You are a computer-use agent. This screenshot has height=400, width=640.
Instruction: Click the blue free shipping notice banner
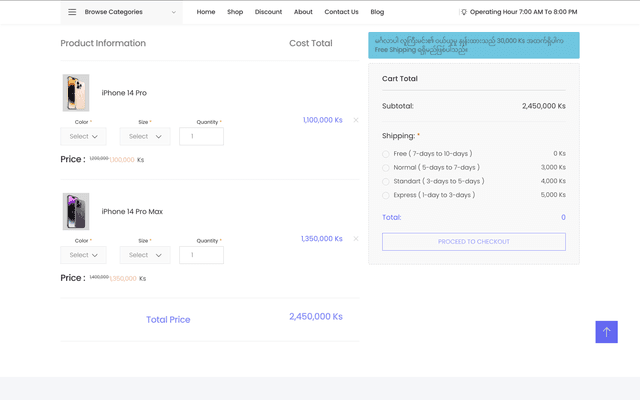tap(474, 45)
